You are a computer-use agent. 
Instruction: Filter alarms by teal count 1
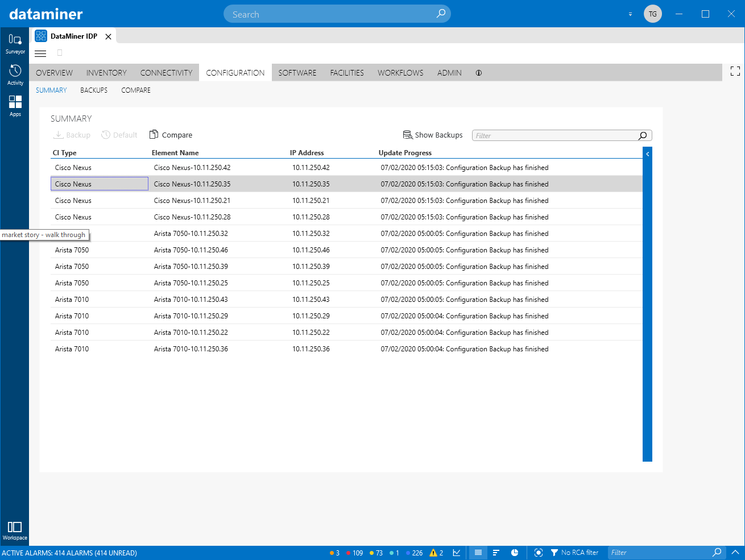point(394,553)
